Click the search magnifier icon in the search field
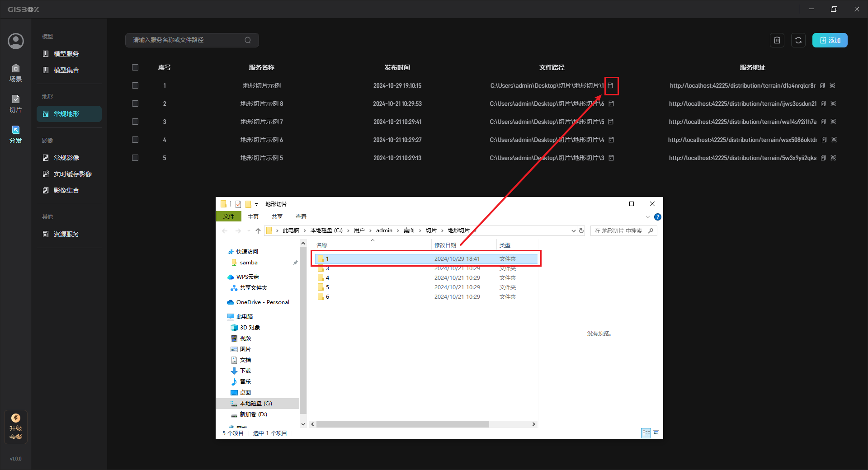This screenshot has height=470, width=868. (248, 40)
